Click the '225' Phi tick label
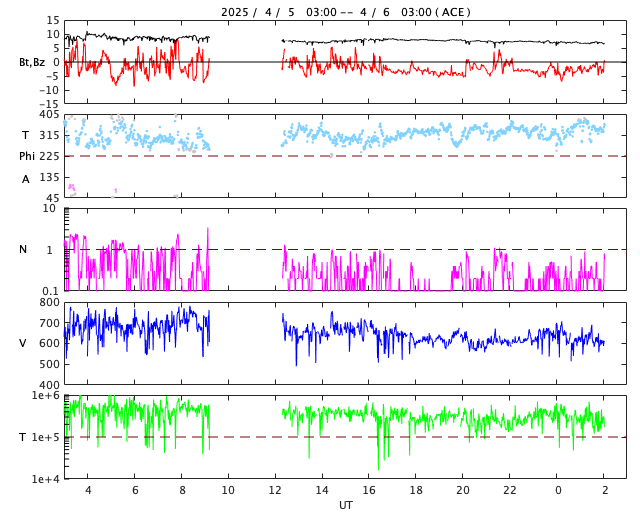The height and width of the screenshot is (512, 640). click(x=50, y=156)
